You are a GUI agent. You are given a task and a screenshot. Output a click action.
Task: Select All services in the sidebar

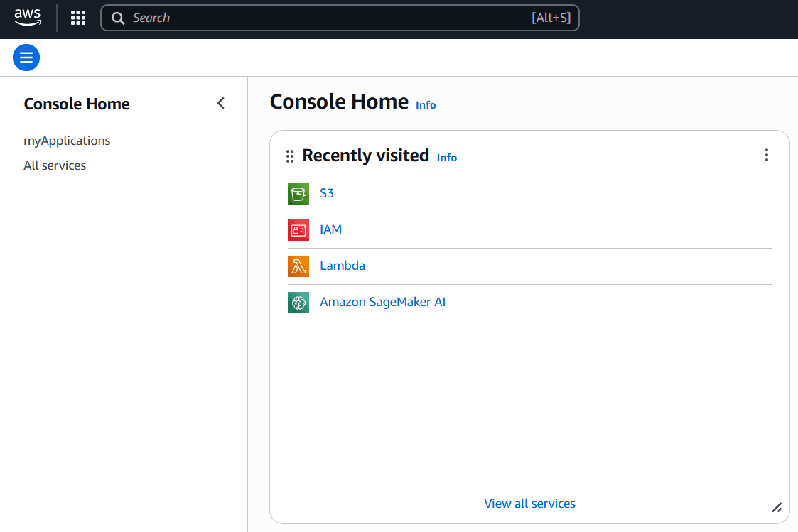coord(55,165)
